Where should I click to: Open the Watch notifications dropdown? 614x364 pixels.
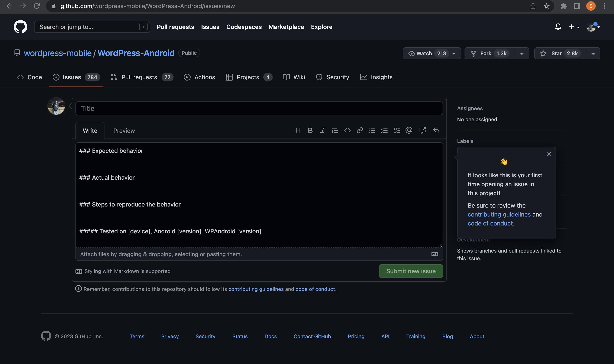click(432, 53)
